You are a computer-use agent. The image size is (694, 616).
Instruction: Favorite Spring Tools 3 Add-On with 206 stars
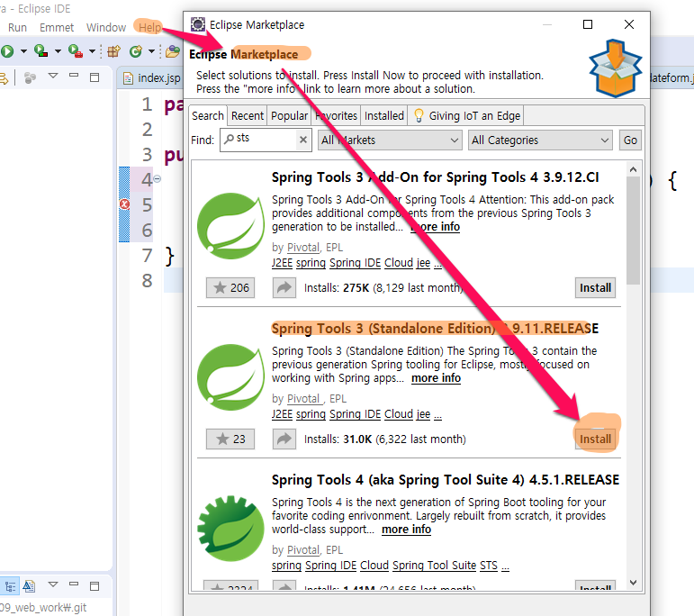[x=230, y=288]
